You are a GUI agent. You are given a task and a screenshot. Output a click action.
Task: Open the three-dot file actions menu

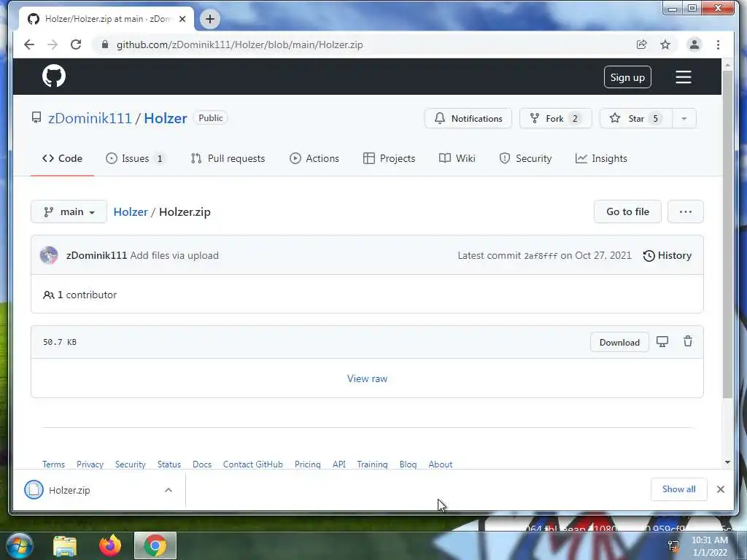click(686, 212)
